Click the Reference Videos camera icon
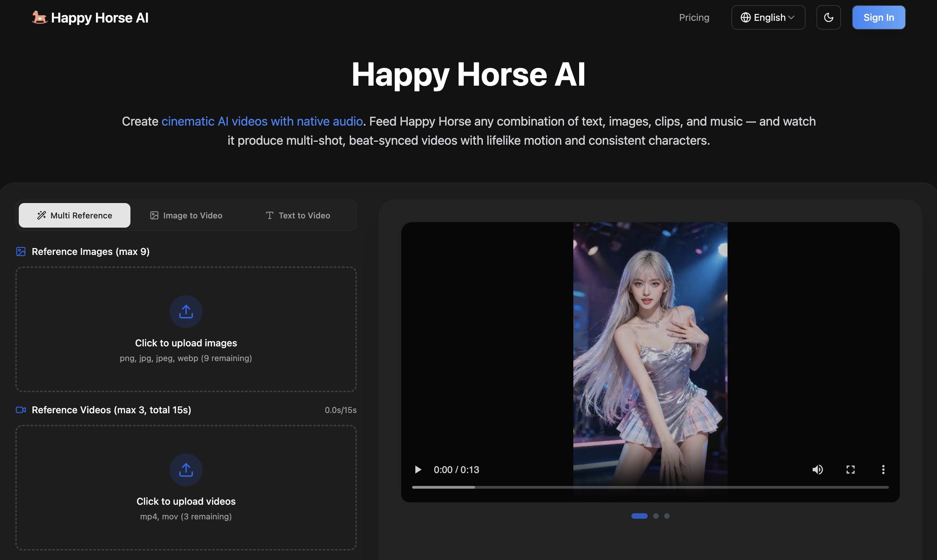 click(21, 410)
